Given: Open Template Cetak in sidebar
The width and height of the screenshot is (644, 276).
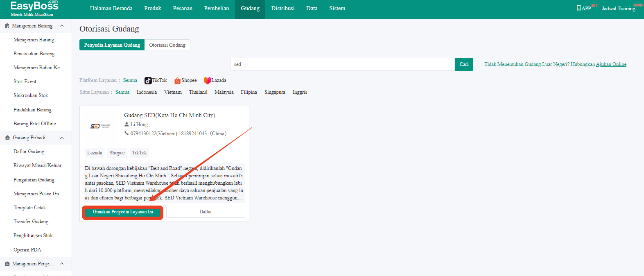Looking at the screenshot, I should pos(30,208).
